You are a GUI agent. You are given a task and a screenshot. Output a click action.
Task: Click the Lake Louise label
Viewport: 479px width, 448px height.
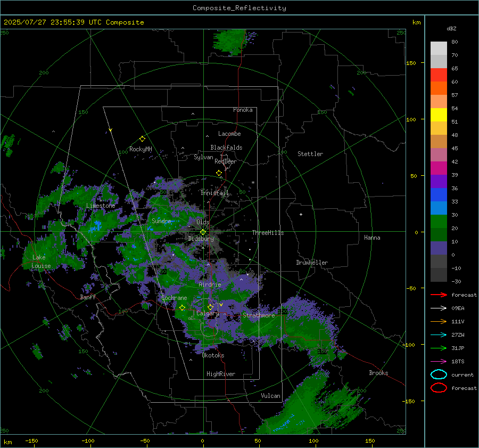(41, 262)
